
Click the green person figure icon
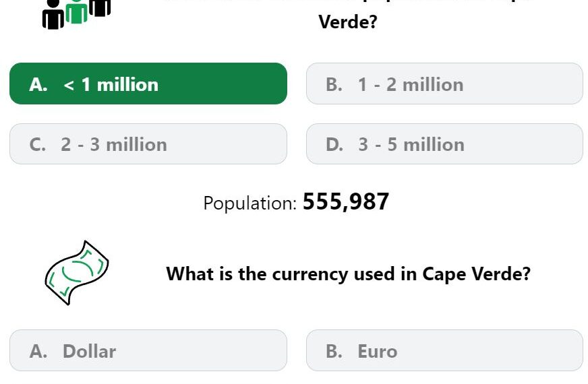point(76,11)
